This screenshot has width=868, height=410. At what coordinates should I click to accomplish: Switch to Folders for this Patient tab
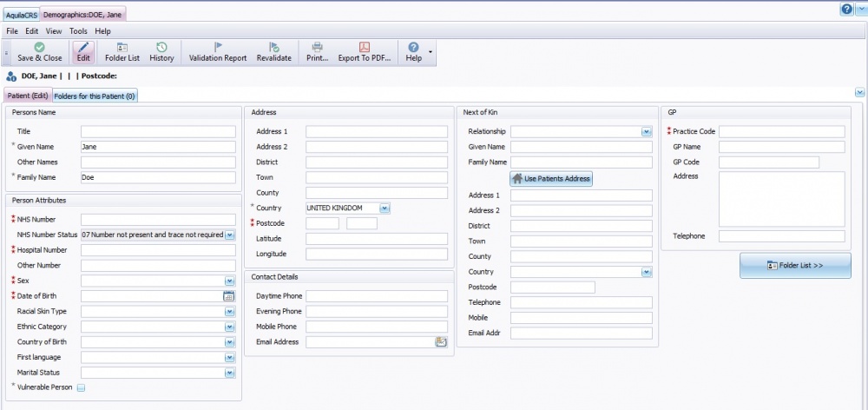point(95,96)
